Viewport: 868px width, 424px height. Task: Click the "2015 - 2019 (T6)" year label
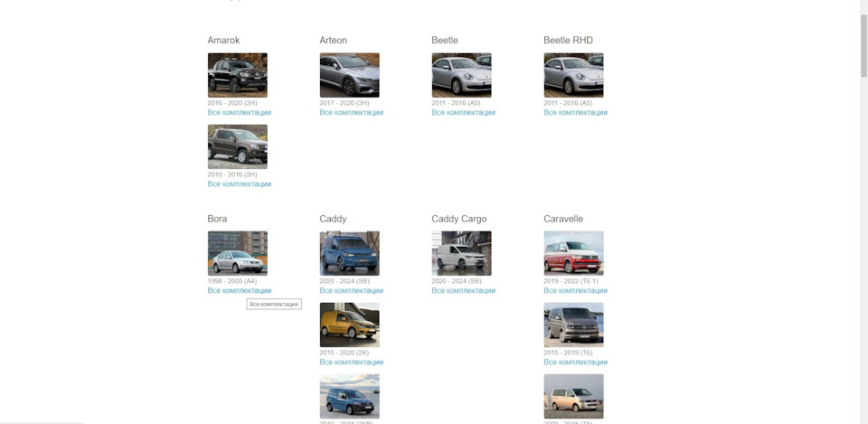click(568, 353)
